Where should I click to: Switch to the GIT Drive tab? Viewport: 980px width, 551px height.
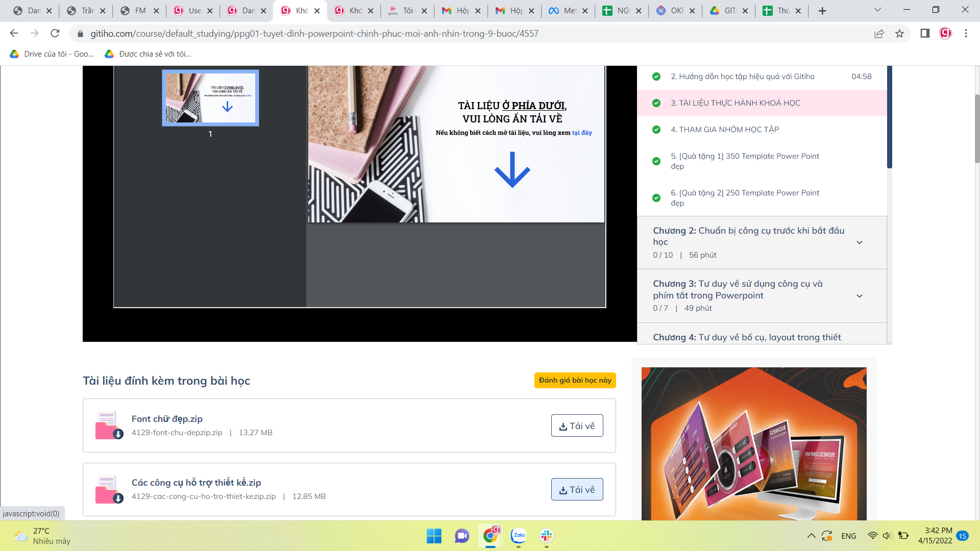729,11
